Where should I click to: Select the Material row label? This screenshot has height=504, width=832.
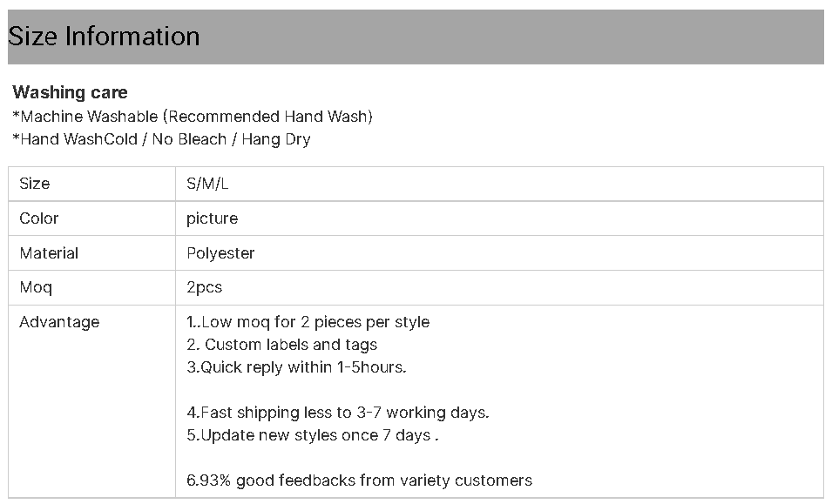pyautogui.click(x=49, y=252)
